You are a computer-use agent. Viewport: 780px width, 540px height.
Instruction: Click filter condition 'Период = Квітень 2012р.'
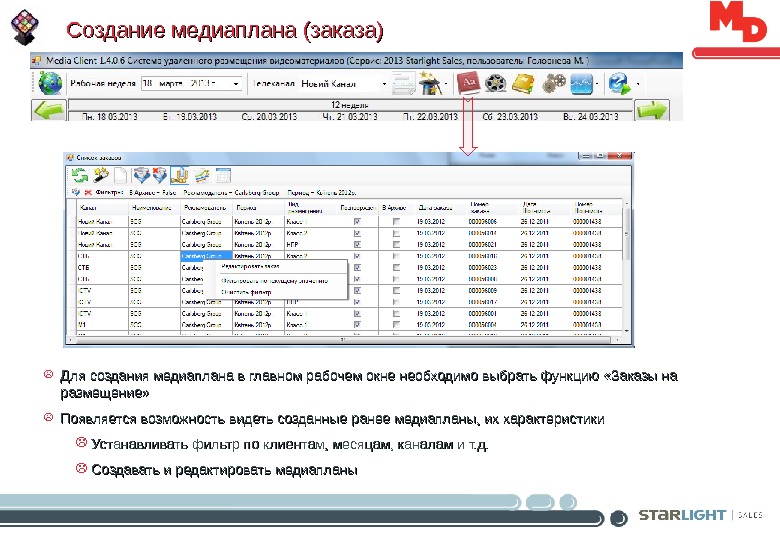click(x=321, y=192)
